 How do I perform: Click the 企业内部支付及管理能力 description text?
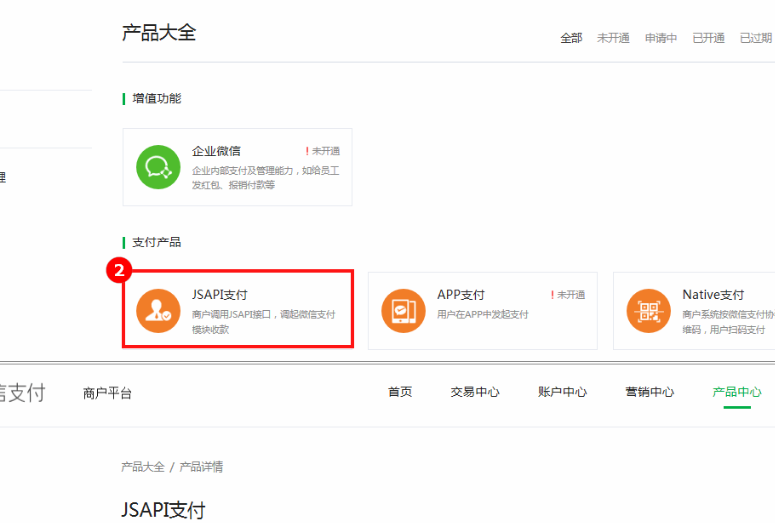pos(265,177)
